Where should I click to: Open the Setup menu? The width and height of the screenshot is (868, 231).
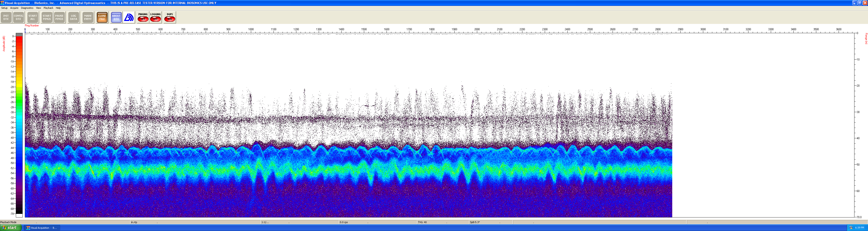coord(4,8)
